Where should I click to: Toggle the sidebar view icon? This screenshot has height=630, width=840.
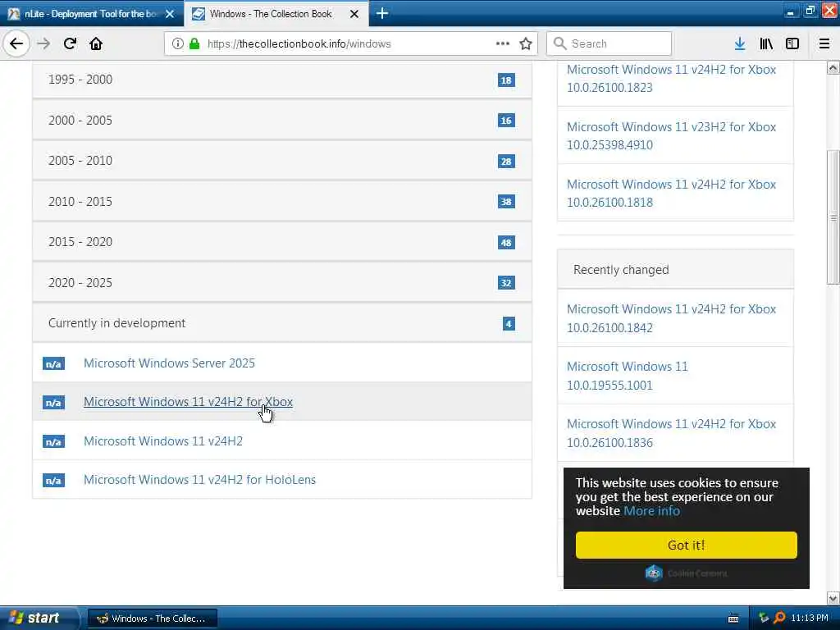coord(792,43)
